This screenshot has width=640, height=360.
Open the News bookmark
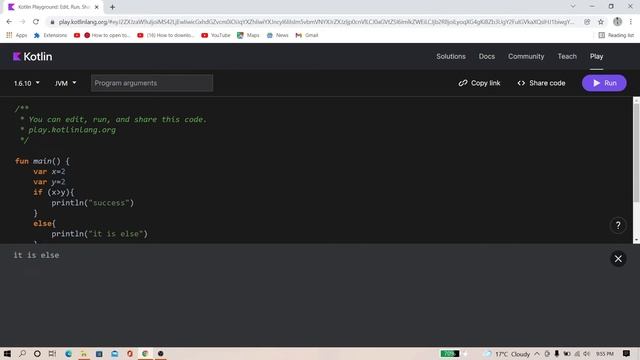pyautogui.click(x=278, y=36)
